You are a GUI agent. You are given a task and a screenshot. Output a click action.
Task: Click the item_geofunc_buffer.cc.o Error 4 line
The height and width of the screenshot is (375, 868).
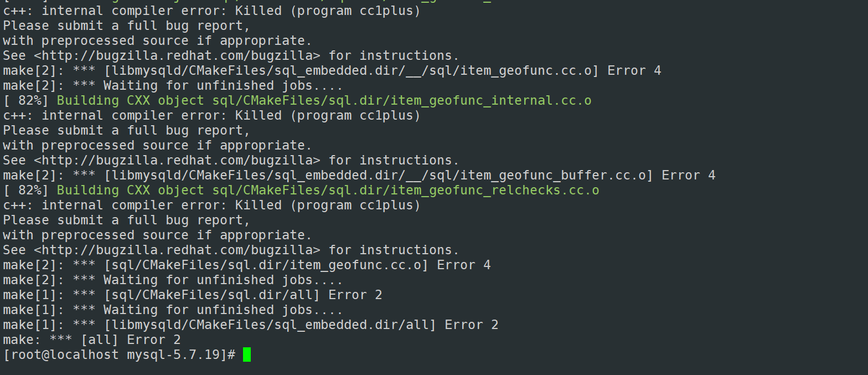(x=359, y=175)
